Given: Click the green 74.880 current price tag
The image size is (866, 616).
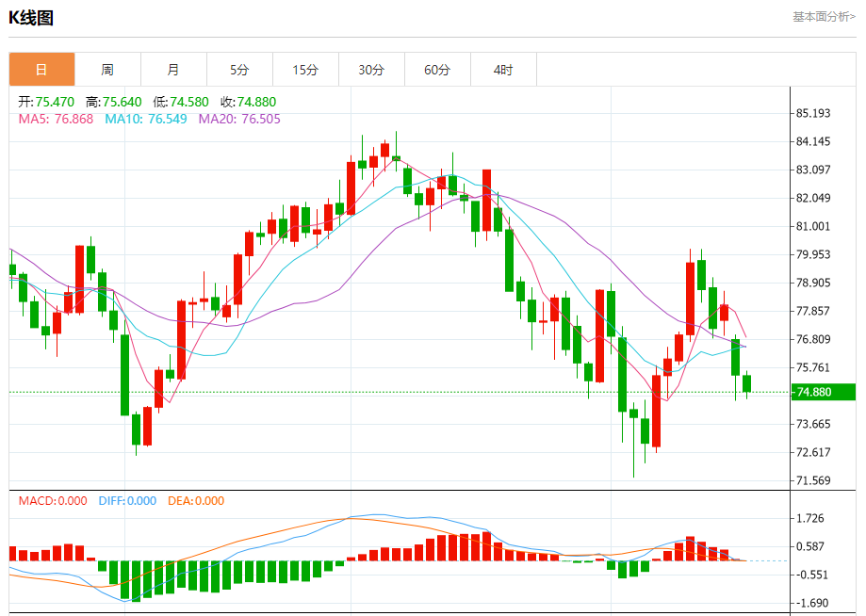Looking at the screenshot, I should click(824, 392).
